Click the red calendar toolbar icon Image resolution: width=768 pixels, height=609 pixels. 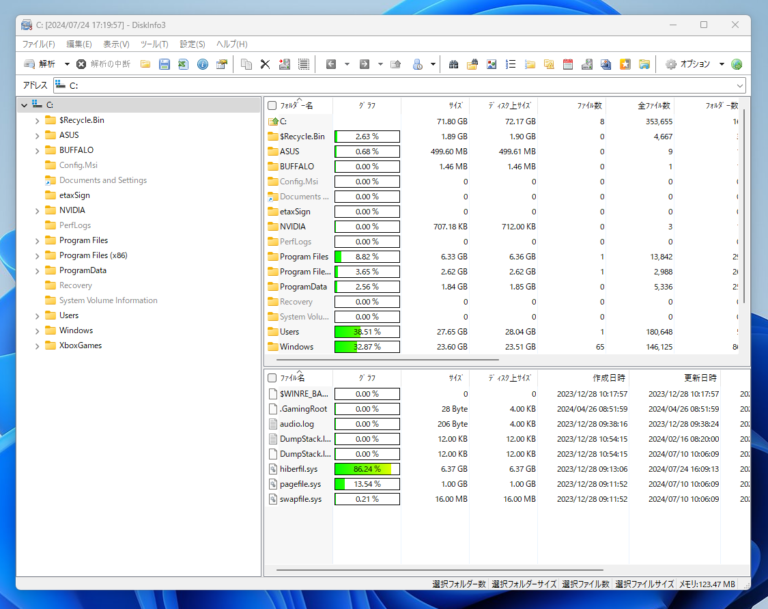click(568, 64)
